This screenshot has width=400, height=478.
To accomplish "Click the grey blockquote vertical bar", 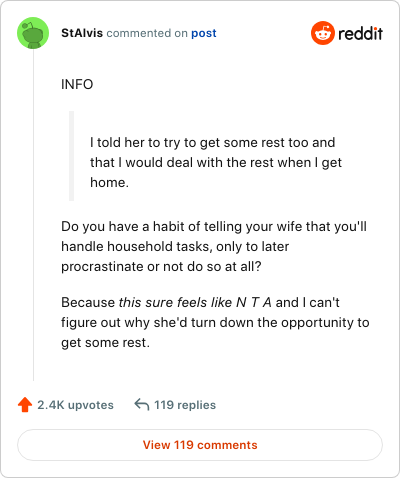I will pyautogui.click(x=71, y=156).
